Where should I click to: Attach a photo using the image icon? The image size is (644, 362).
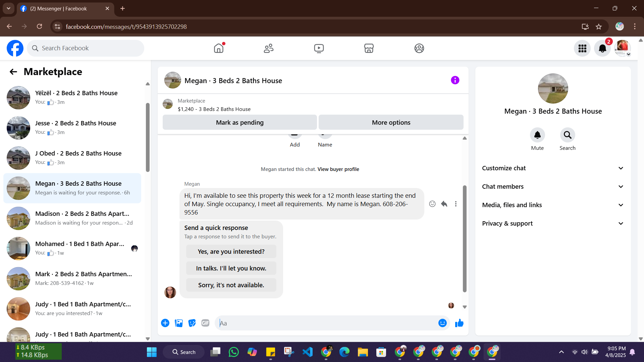tap(179, 323)
